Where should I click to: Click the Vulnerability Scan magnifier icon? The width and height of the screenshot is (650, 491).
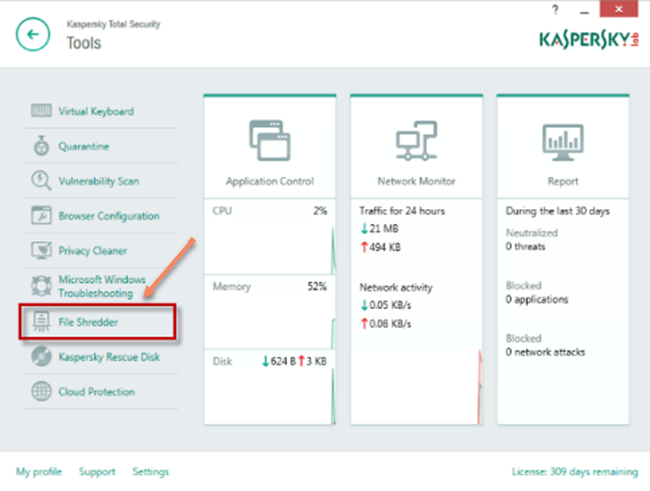coord(41,180)
